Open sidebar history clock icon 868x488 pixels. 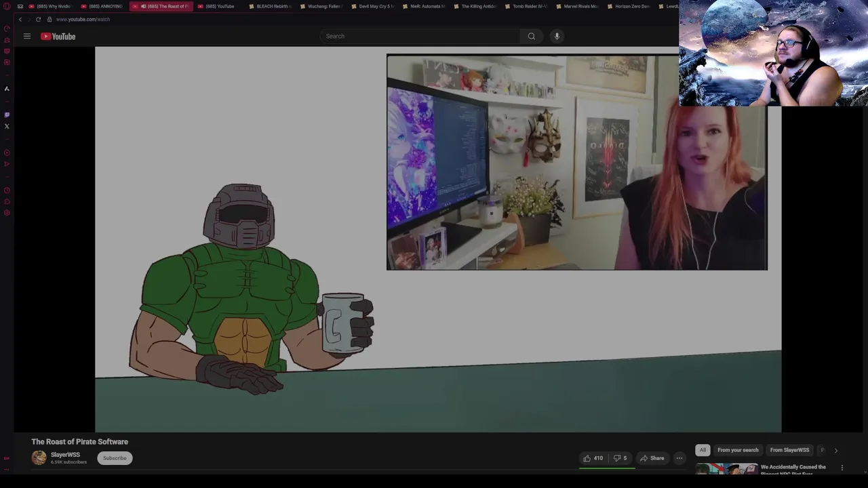pos(7,190)
